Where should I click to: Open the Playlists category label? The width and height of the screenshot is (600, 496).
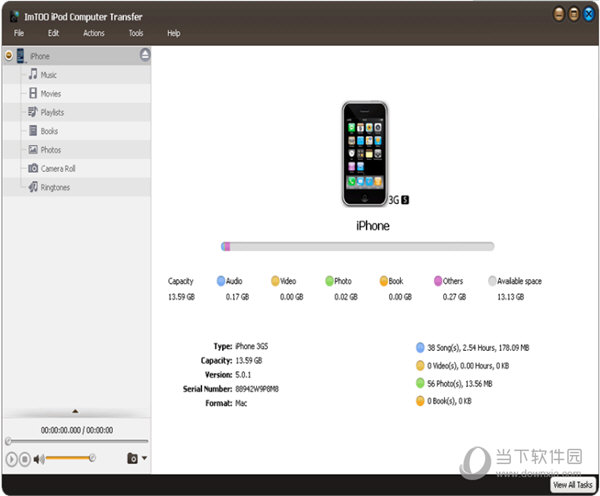(52, 113)
